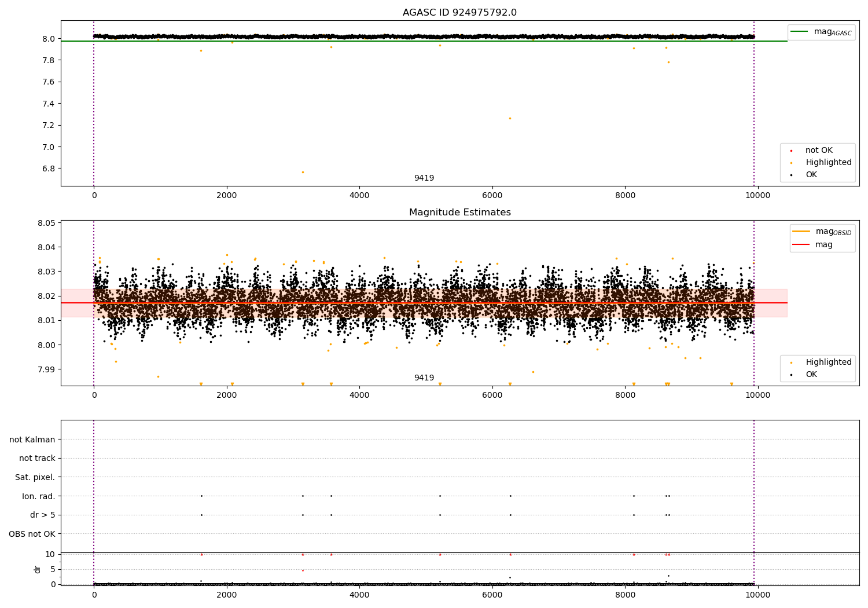Screen dimensions: 868x608
Task: Click the orange outlier point near 7.78 in the top plot
Action: click(x=668, y=62)
